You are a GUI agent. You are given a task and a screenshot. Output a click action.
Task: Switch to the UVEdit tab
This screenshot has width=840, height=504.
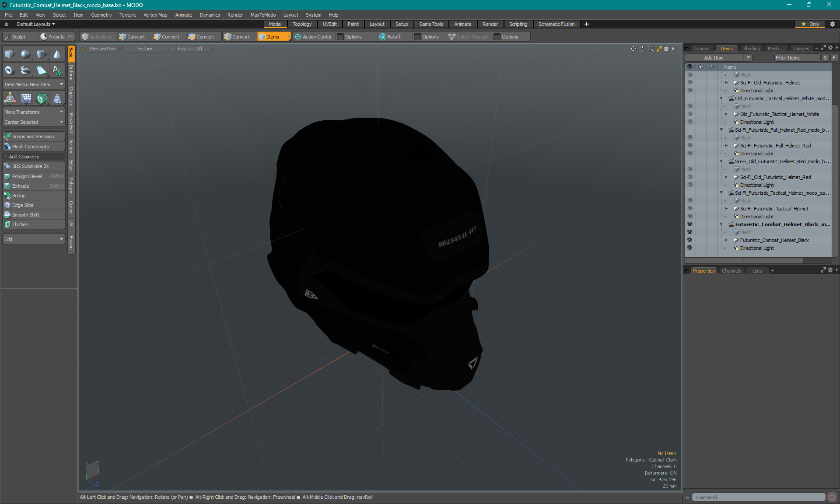pos(329,24)
